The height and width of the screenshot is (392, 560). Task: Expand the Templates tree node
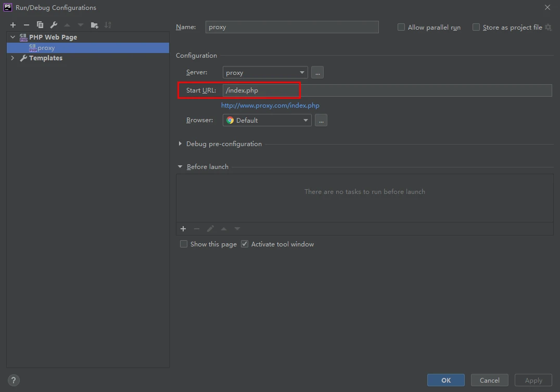pyautogui.click(x=13, y=58)
